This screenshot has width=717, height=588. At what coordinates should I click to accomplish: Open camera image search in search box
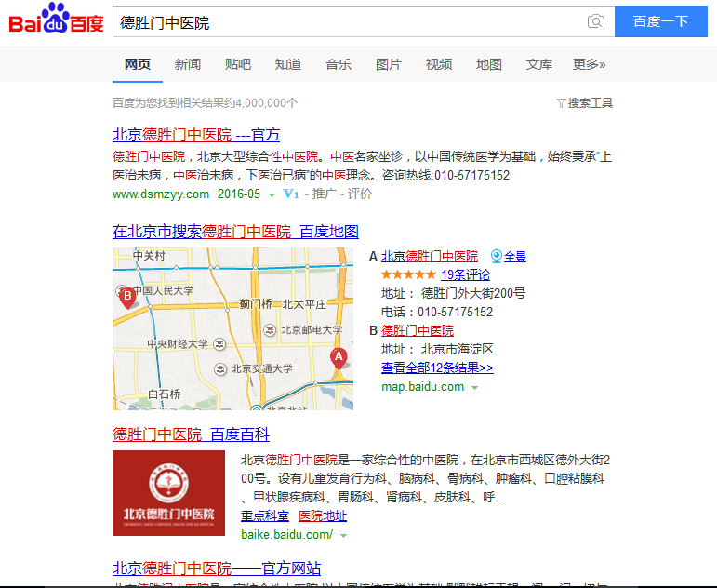click(595, 21)
